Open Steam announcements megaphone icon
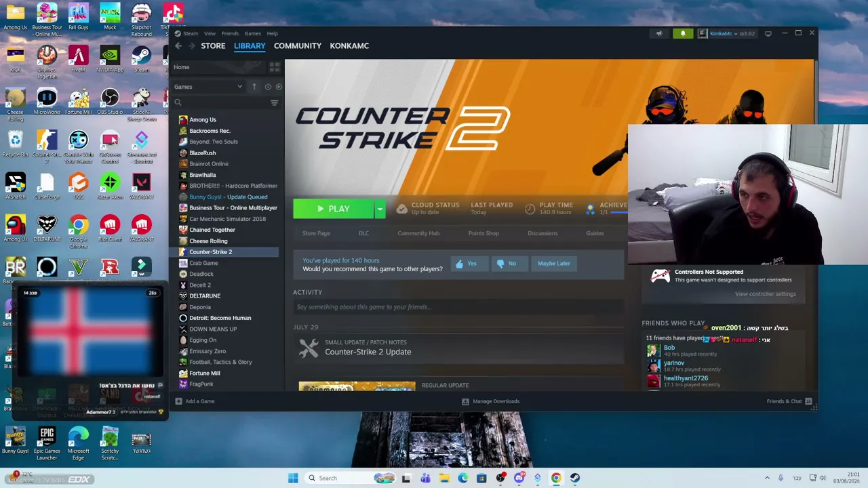 [659, 33]
